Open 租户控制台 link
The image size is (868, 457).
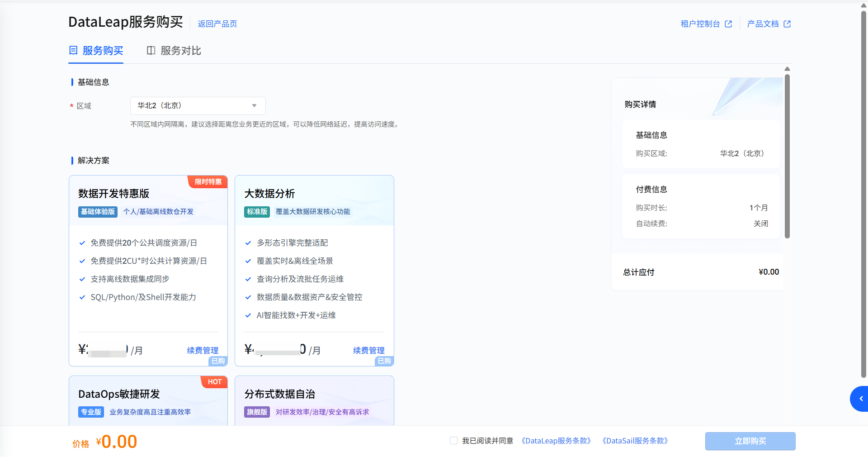(700, 24)
